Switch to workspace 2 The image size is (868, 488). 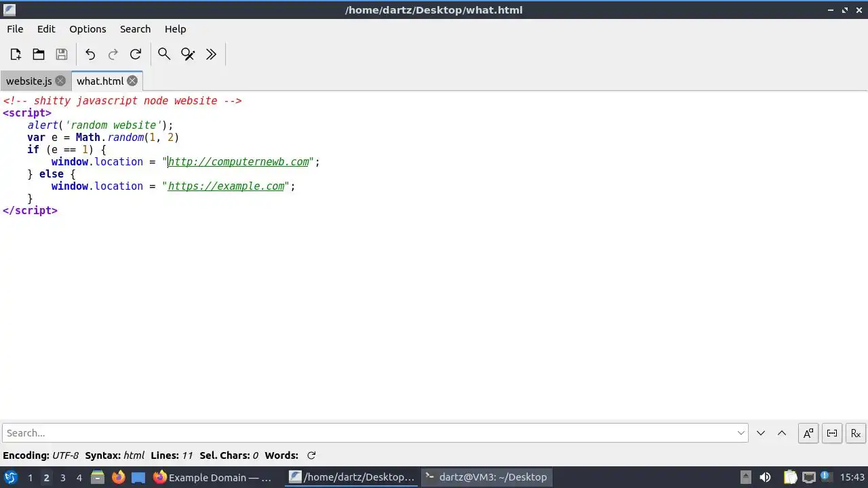[46, 477]
